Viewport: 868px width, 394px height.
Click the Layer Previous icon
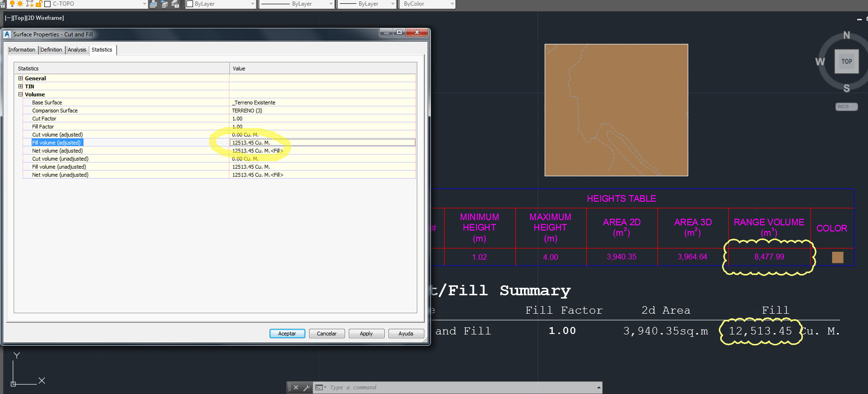click(x=164, y=4)
